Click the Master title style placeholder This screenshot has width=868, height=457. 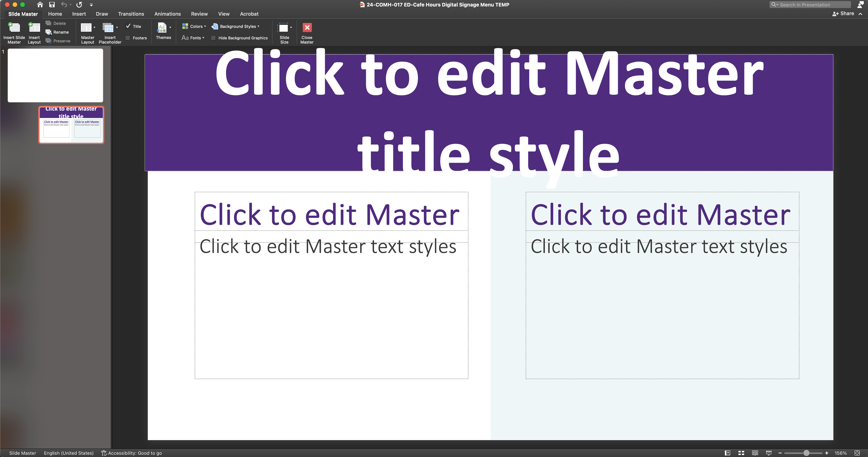489,113
